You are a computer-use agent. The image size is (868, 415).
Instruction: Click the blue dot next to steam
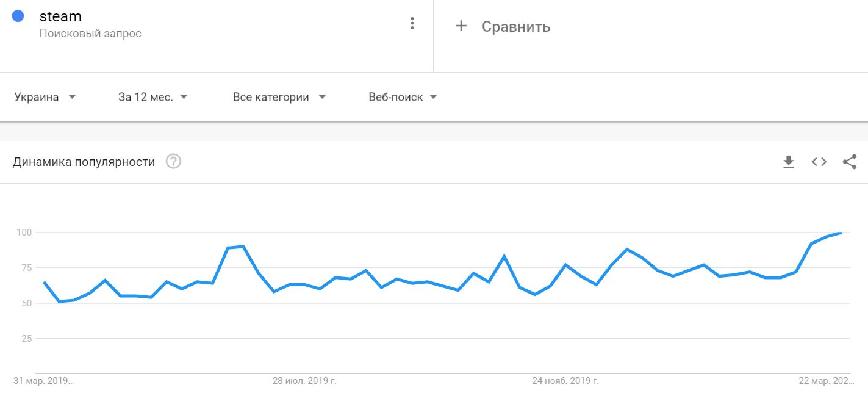pos(18,16)
